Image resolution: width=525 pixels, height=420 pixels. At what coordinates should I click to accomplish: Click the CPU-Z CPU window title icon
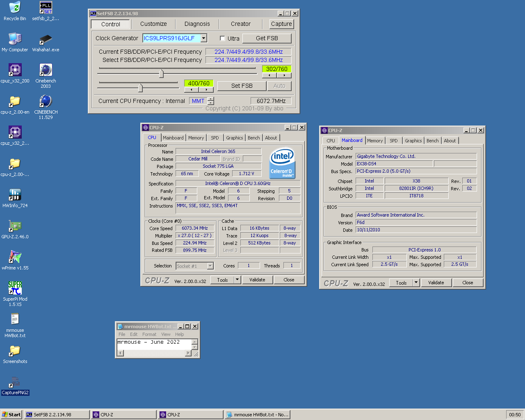tap(145, 128)
